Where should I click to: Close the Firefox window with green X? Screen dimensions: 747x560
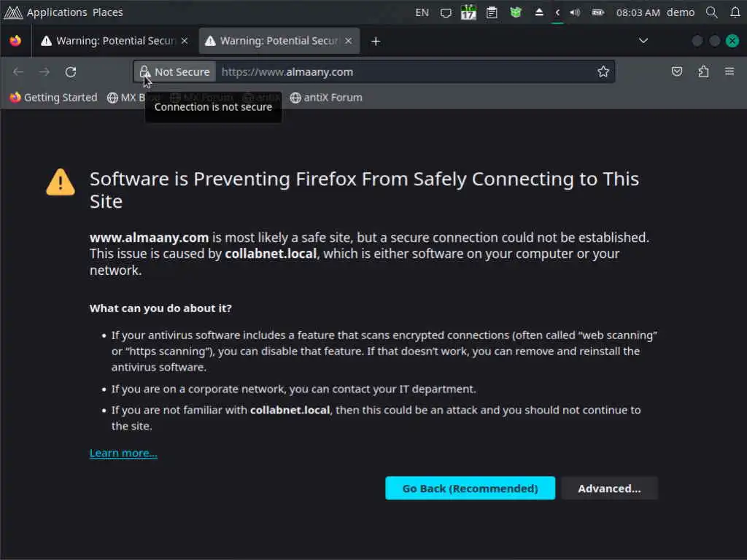point(732,41)
